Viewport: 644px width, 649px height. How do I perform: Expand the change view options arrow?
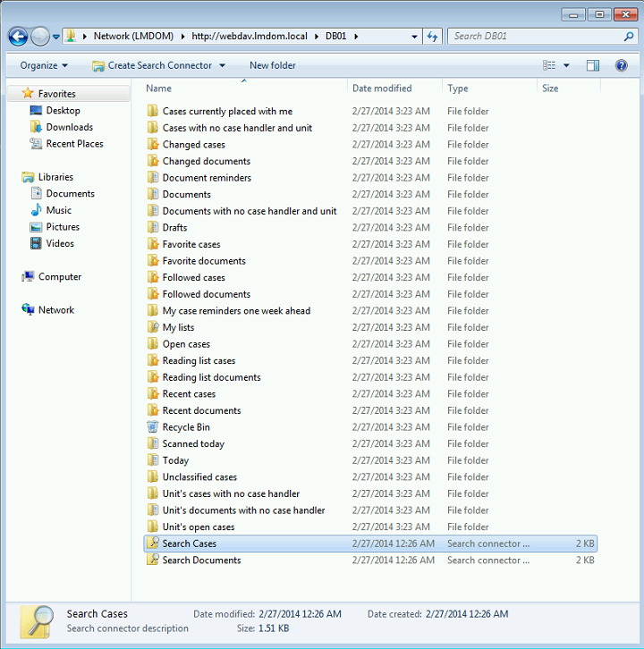tap(566, 65)
